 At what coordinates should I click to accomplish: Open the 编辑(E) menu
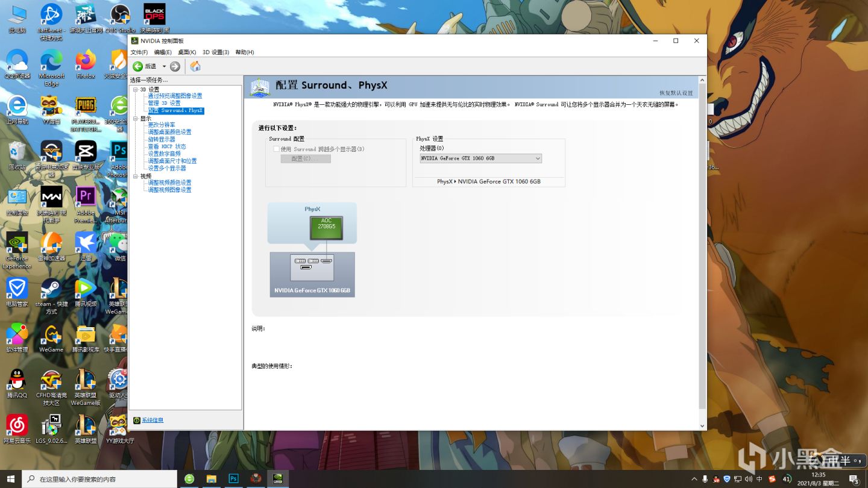163,52
